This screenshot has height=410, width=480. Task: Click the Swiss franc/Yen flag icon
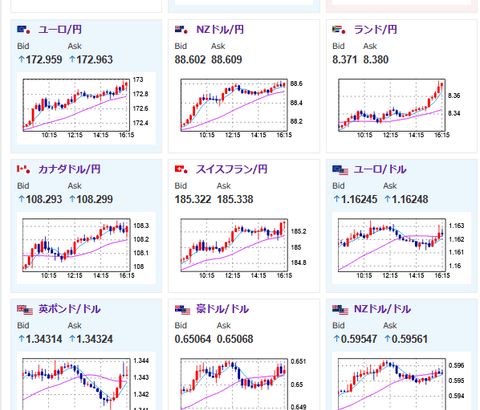click(181, 169)
